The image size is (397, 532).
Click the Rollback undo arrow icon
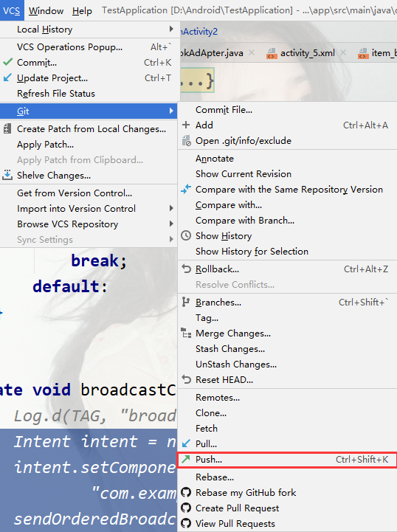[x=186, y=269]
